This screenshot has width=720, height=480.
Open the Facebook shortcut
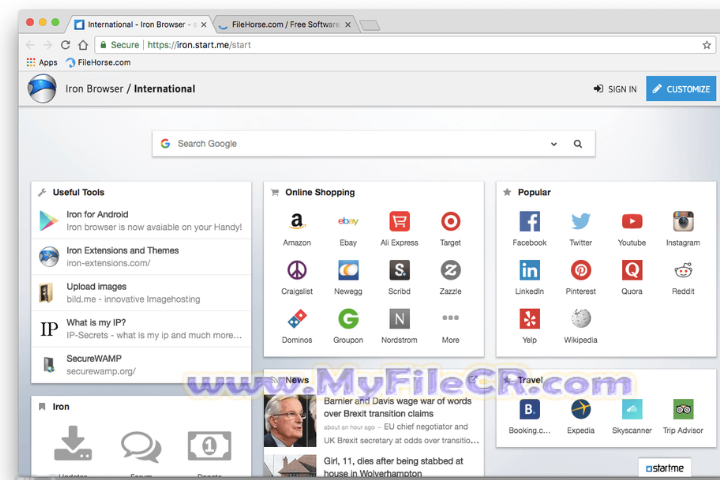click(x=529, y=229)
